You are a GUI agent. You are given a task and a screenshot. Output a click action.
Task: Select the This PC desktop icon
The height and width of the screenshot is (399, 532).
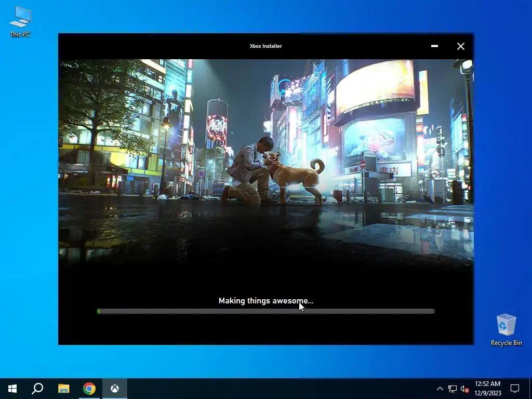(20, 21)
